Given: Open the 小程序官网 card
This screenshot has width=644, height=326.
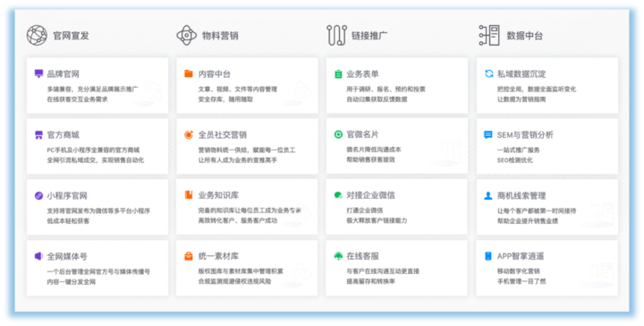Looking at the screenshot, I should point(97,207).
